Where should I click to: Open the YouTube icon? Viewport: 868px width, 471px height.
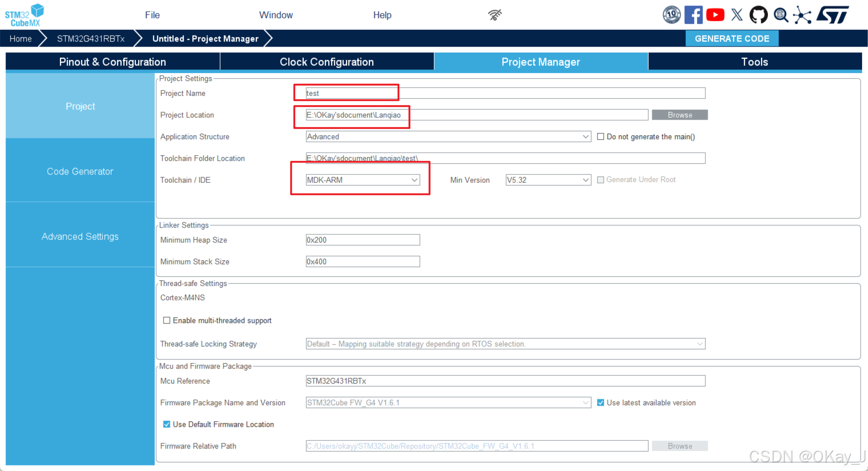[715, 15]
